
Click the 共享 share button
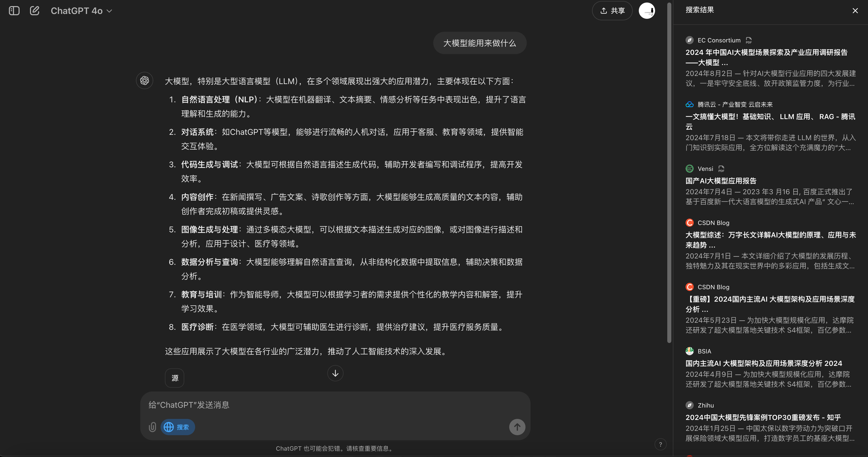click(612, 11)
